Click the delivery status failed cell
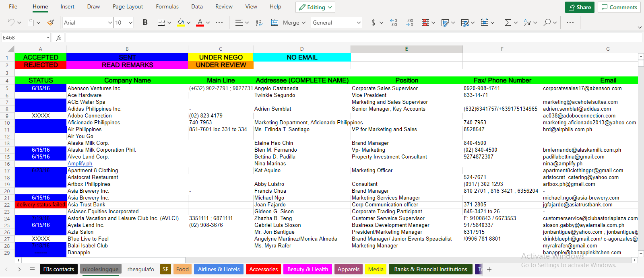This screenshot has width=644, height=278. [41, 205]
